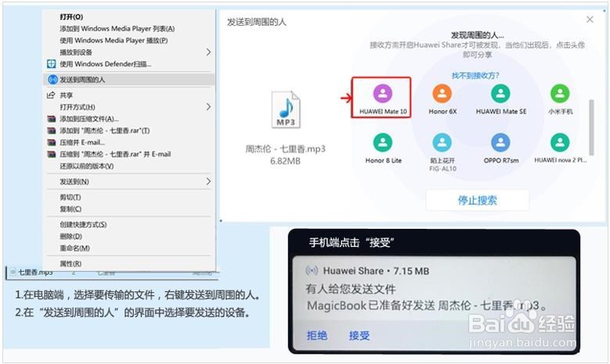Select 七里香.mp3 file row in Explorer
The height and width of the screenshot is (364, 610).
(112, 273)
